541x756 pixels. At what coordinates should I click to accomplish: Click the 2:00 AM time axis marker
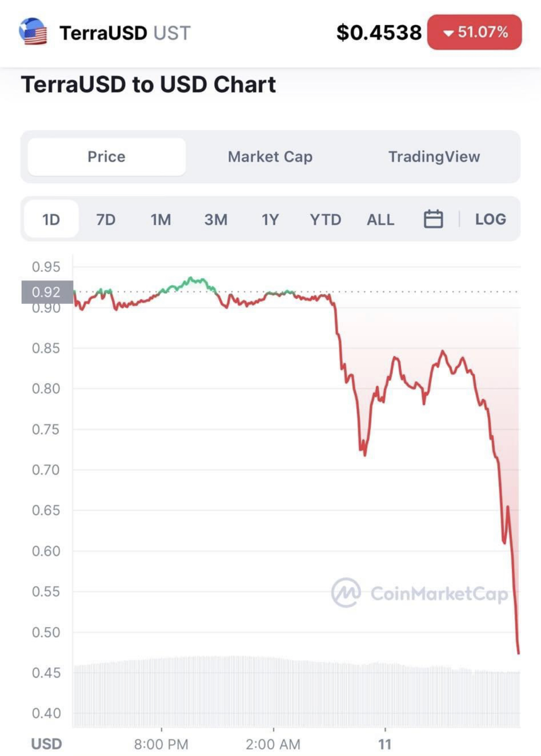[273, 744]
